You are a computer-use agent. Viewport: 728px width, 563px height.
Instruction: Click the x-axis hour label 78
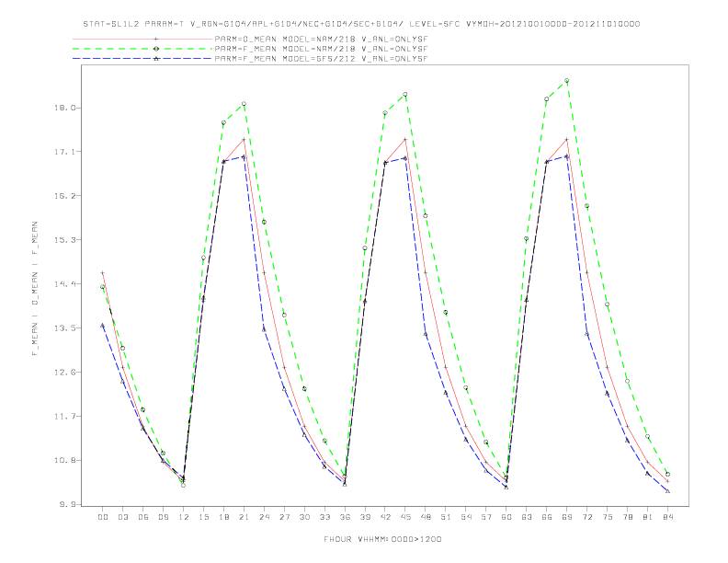tap(628, 517)
